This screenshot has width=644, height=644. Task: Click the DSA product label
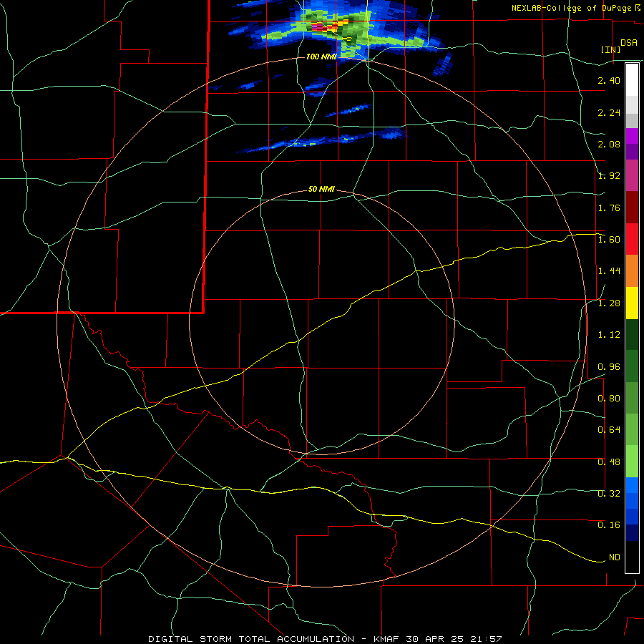point(629,43)
